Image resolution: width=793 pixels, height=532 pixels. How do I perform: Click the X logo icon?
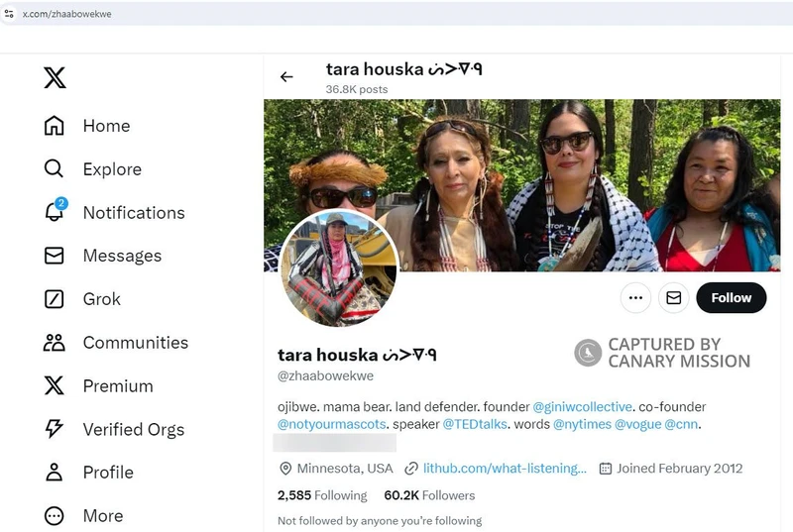click(55, 77)
